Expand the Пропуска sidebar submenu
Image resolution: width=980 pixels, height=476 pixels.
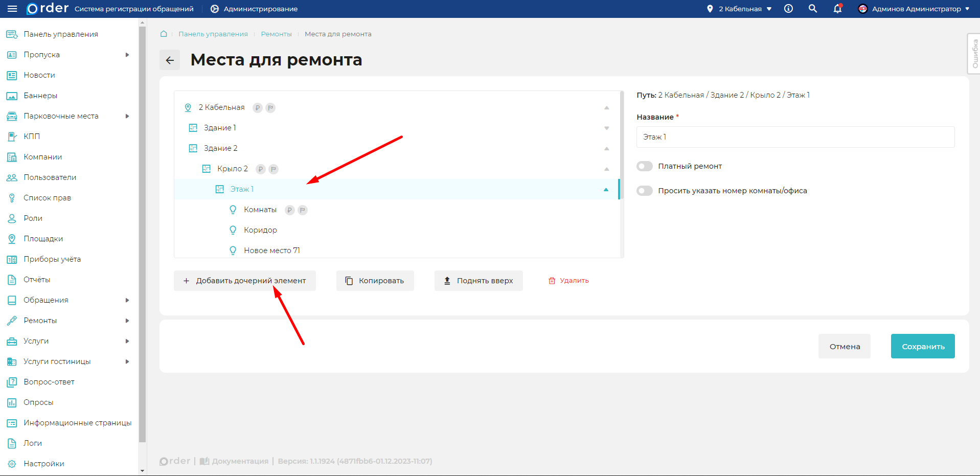coord(127,55)
